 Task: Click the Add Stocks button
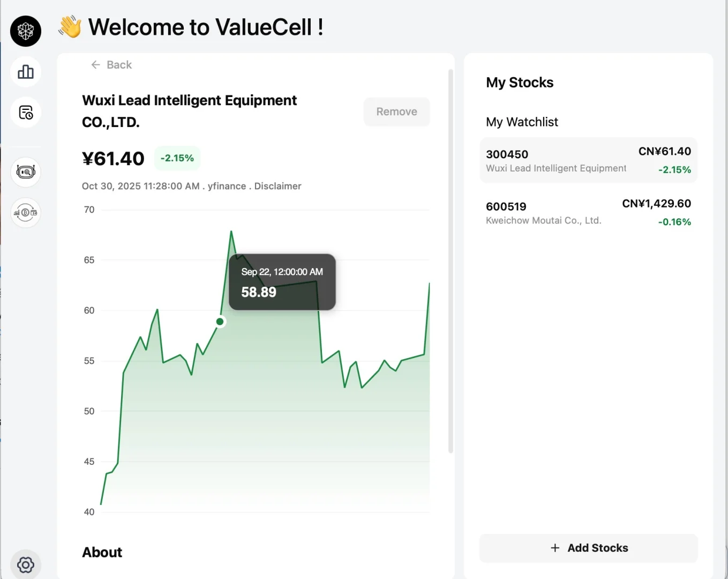588,548
